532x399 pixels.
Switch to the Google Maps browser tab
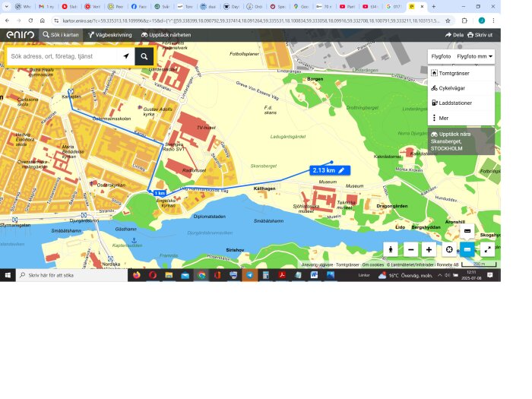(301, 6)
